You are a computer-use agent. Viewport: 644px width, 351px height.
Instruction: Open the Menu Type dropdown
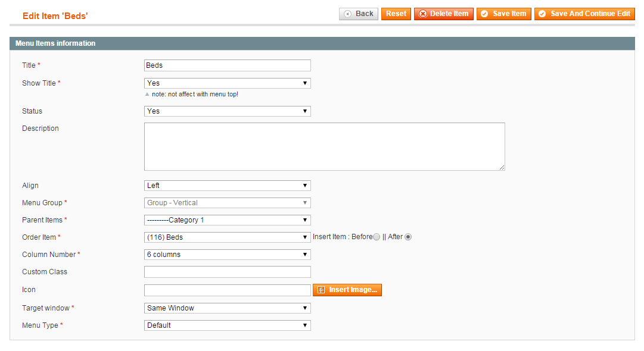227,325
